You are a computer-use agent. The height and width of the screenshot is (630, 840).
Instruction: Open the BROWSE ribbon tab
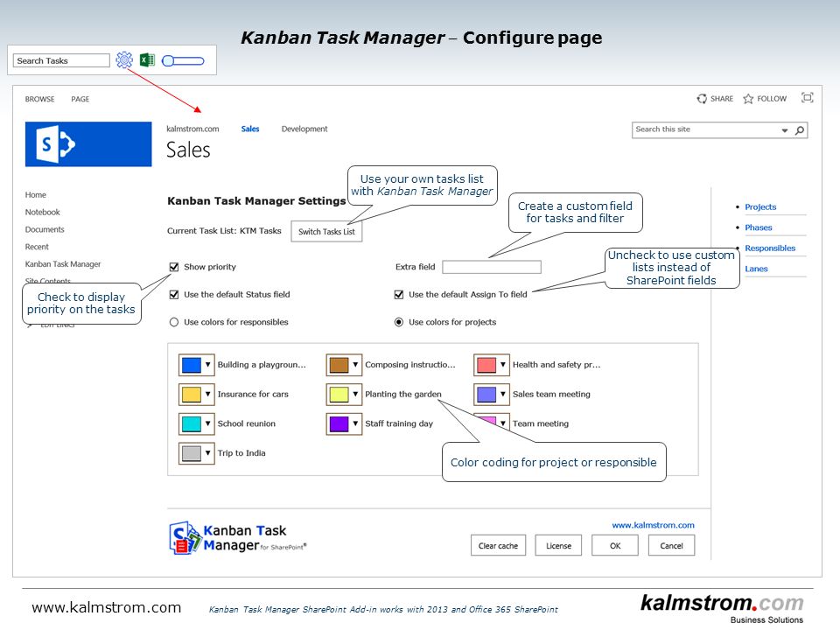click(39, 99)
